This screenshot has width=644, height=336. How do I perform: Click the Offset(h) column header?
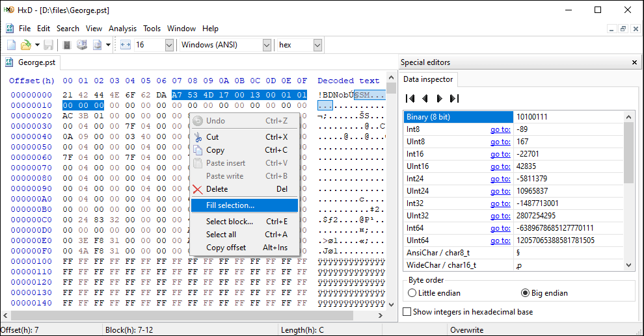(32, 81)
